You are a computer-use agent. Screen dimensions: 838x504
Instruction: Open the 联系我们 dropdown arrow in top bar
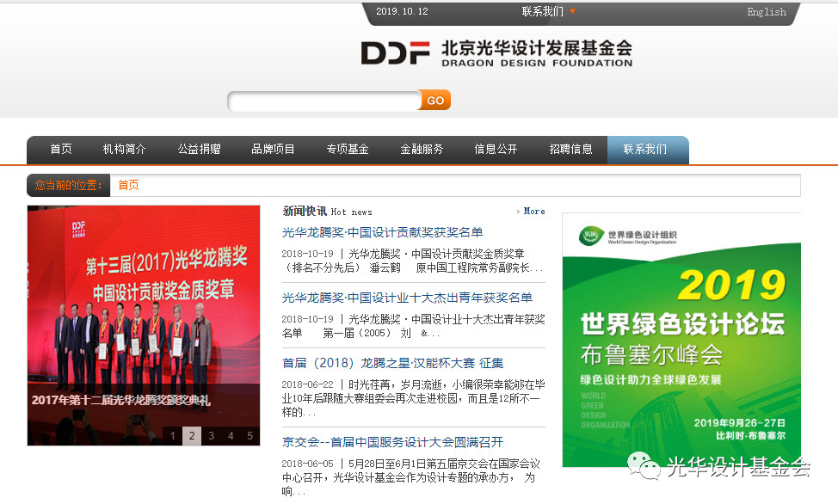573,11
